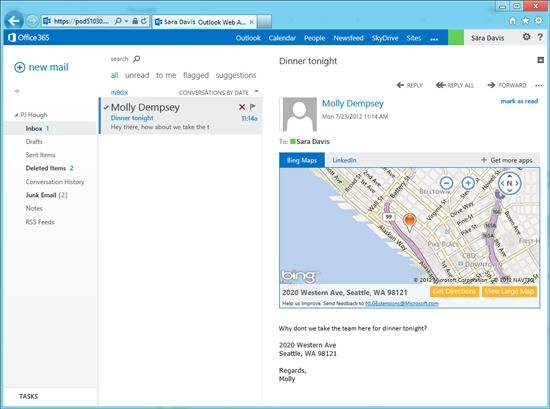Screen dimensions: 550x409
Task: Open Newsfeed in top navigation
Action: point(348,38)
